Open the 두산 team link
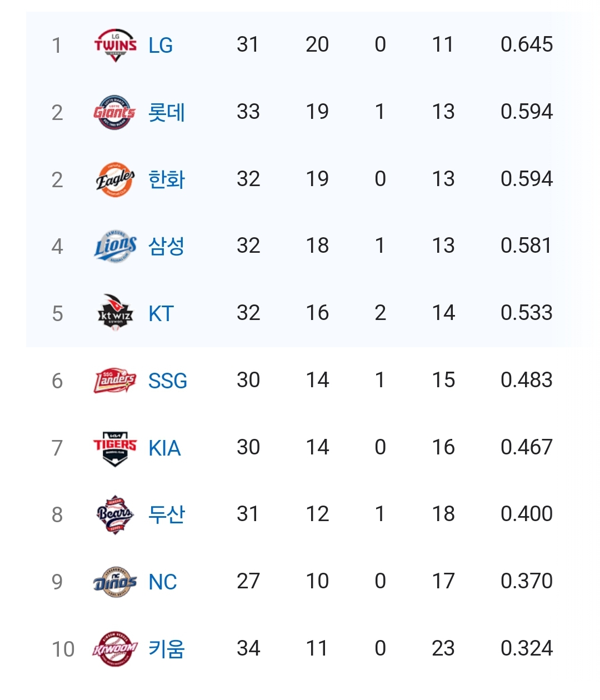This screenshot has width=600, height=700. (x=167, y=514)
